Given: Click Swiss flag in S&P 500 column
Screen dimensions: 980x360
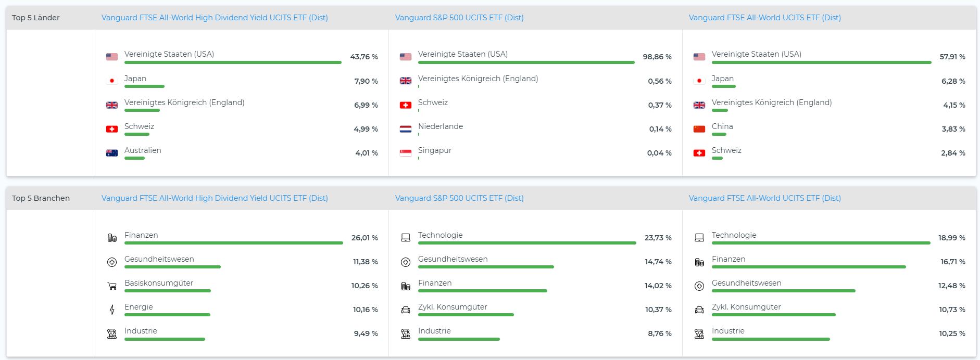Looking at the screenshot, I should click(406, 105).
